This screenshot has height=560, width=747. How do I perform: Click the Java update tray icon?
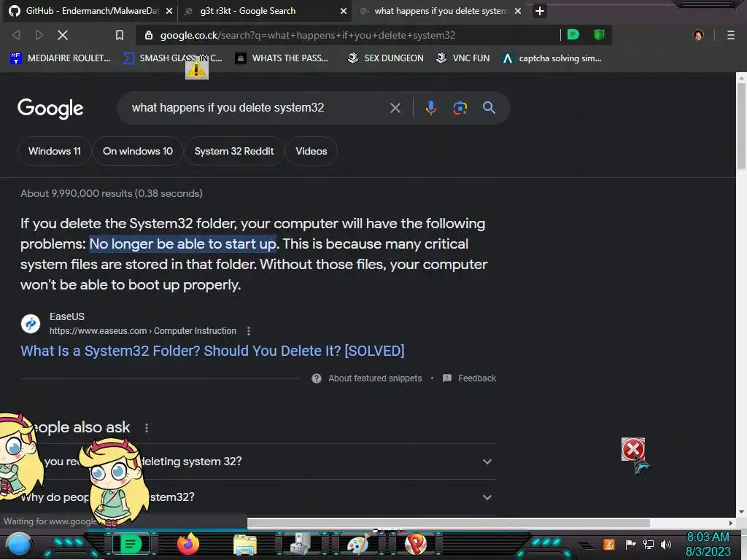609,544
